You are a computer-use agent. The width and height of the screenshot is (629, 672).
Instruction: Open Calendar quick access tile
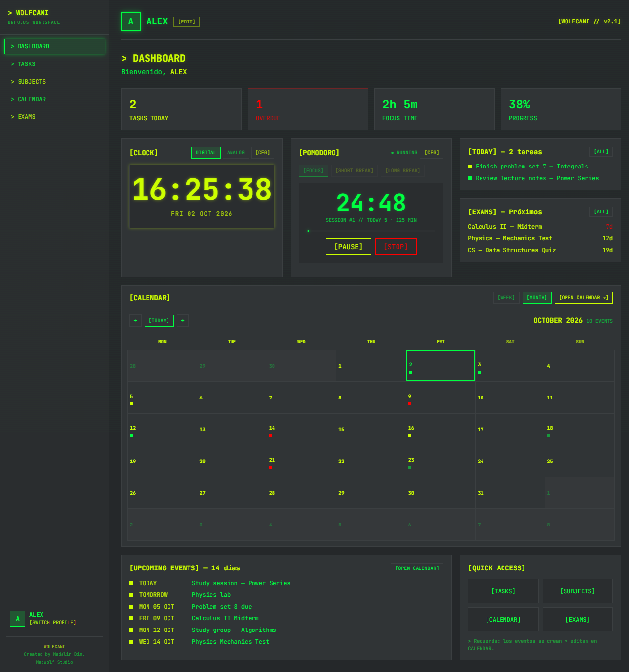coord(503,619)
